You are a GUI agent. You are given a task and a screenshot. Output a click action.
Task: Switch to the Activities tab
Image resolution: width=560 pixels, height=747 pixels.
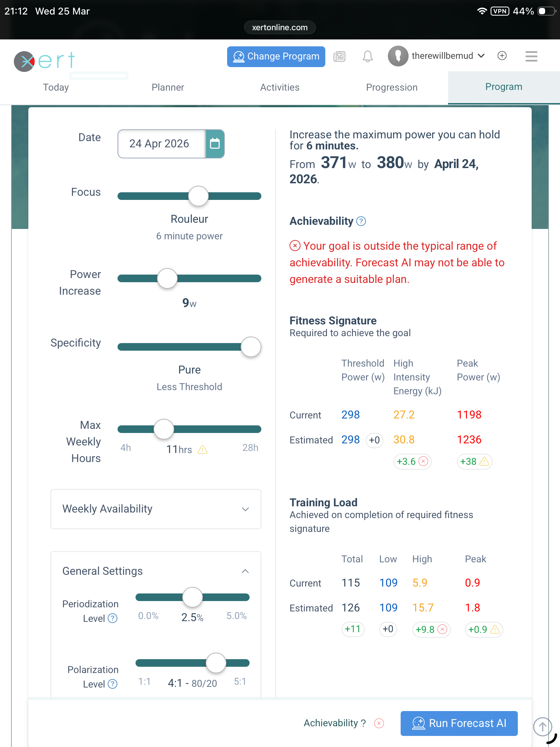click(x=280, y=87)
